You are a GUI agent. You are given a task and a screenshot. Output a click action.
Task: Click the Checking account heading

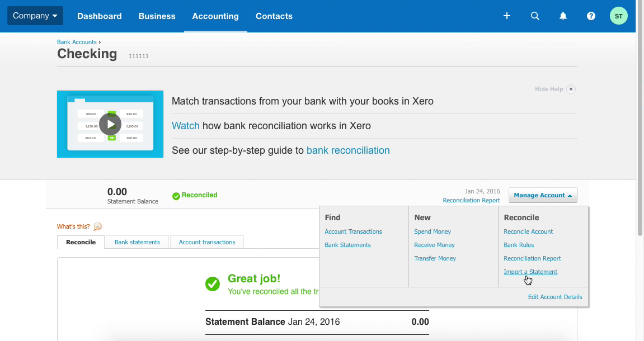(x=87, y=54)
